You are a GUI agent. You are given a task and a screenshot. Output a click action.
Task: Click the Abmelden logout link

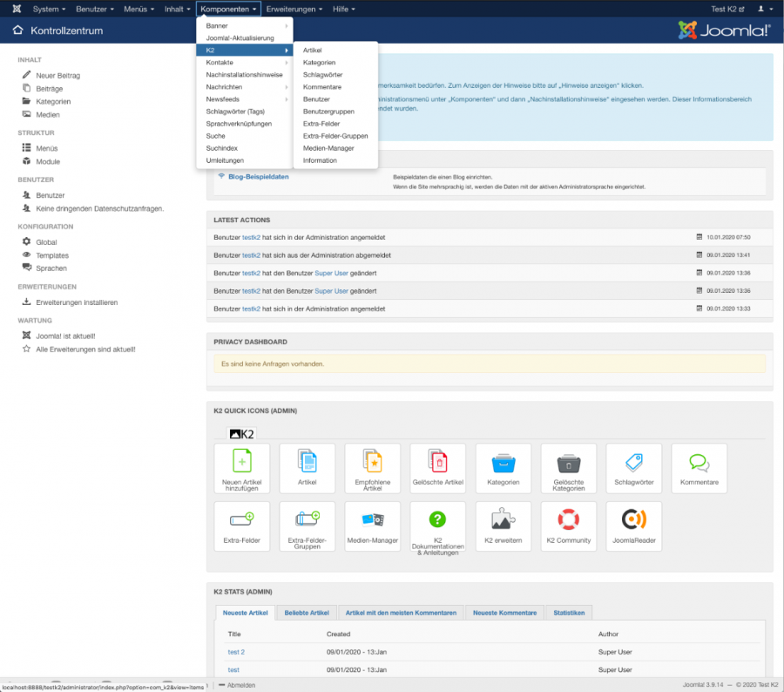(x=237, y=685)
